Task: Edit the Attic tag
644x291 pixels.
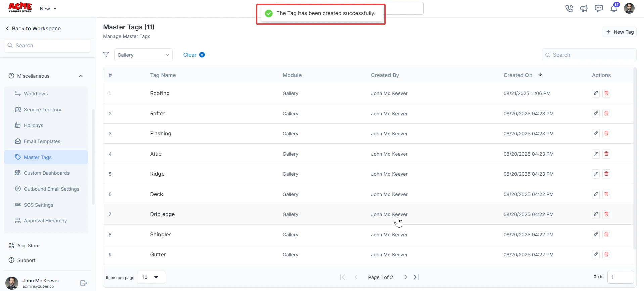Action: [x=596, y=154]
